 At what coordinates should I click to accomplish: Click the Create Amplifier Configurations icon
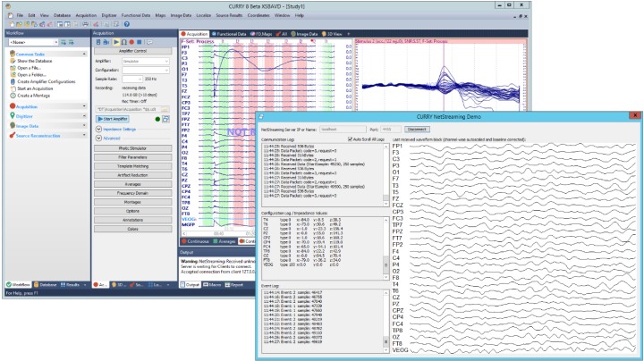(x=13, y=81)
